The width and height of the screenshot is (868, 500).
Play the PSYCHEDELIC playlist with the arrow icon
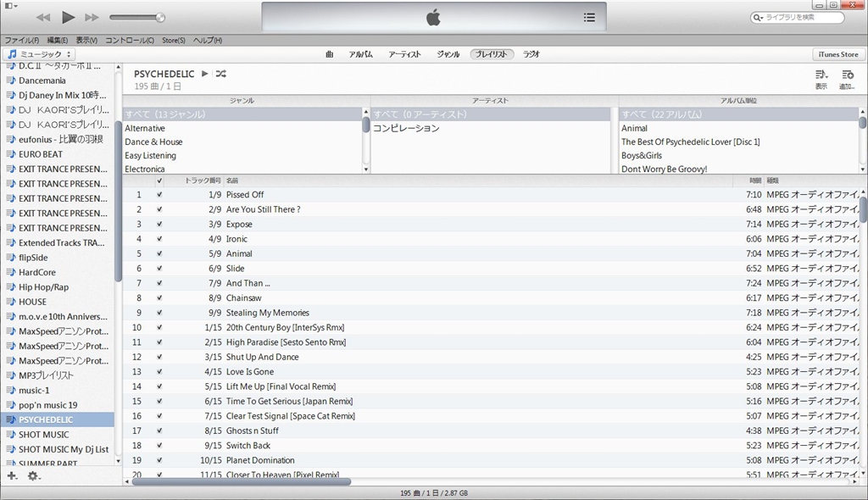(205, 74)
